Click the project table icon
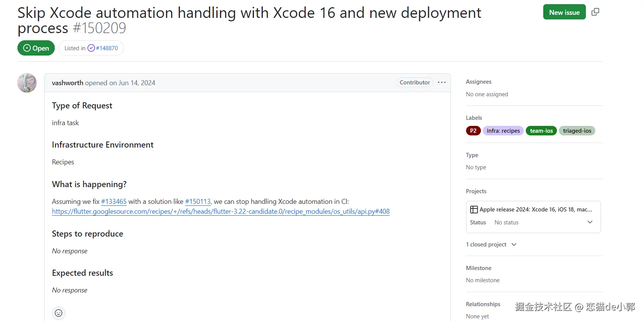 point(474,210)
